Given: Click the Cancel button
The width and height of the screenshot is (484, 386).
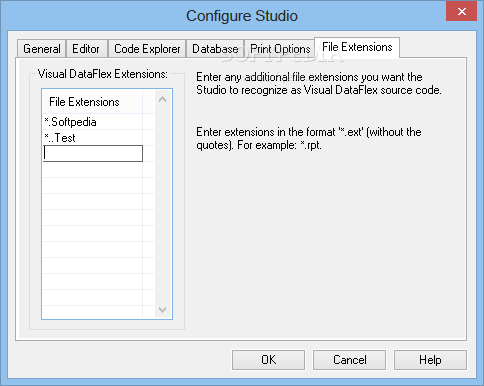Looking at the screenshot, I should pos(349,360).
